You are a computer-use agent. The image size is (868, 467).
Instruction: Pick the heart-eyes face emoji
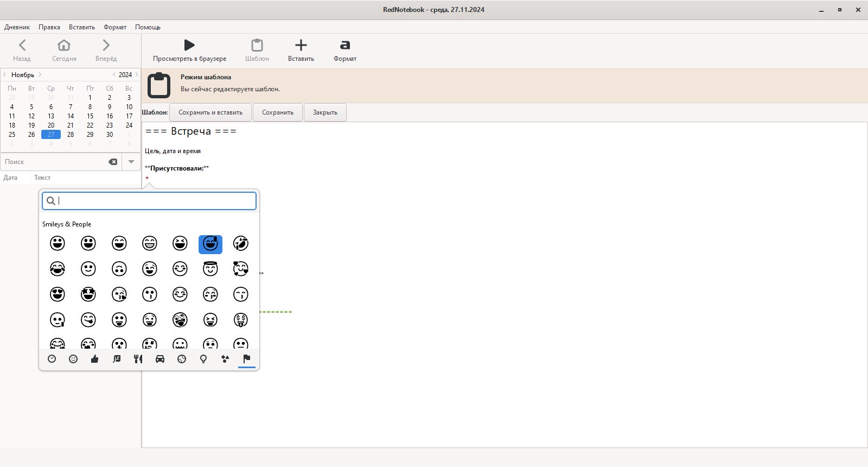[58, 294]
